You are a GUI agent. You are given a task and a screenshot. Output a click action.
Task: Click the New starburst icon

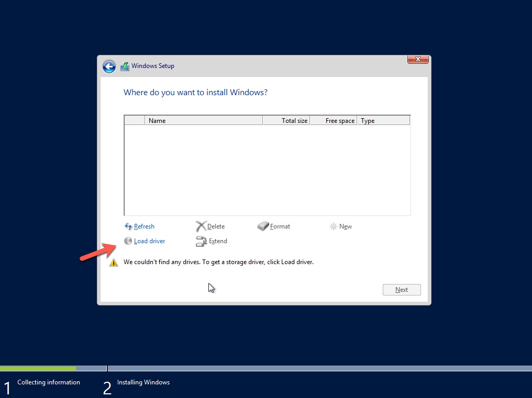pyautogui.click(x=333, y=226)
